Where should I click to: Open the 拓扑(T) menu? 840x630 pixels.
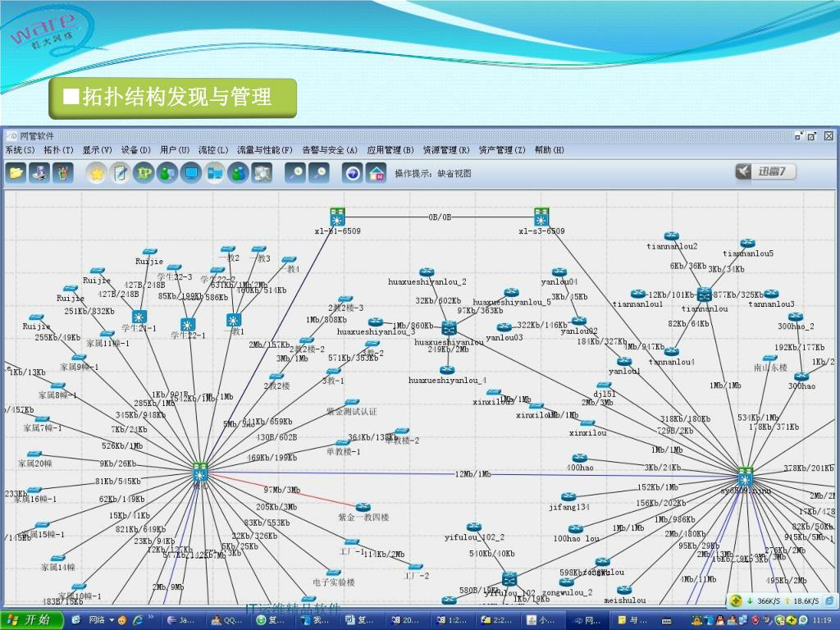click(58, 150)
